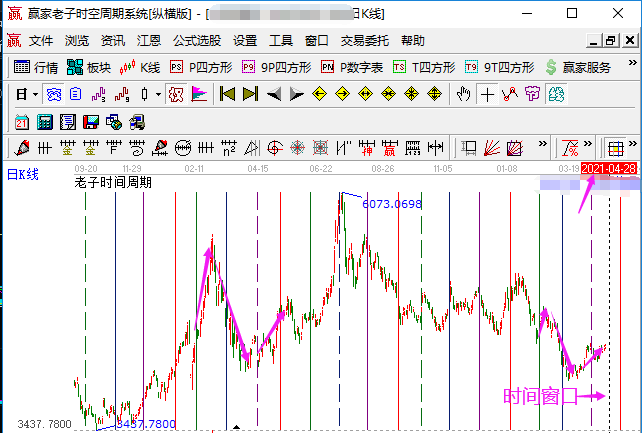
Task: Click the blue document-list icon
Action: 75,95
